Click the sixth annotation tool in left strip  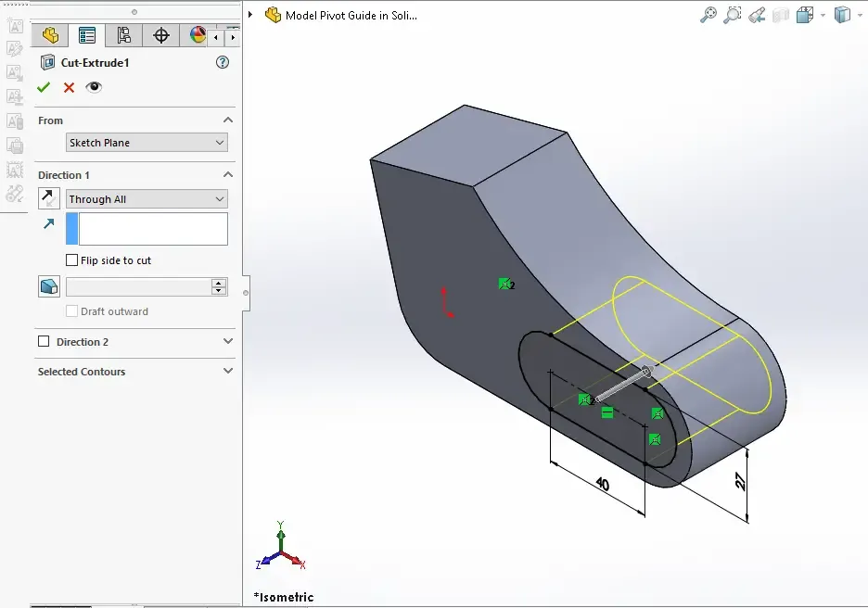(15, 146)
